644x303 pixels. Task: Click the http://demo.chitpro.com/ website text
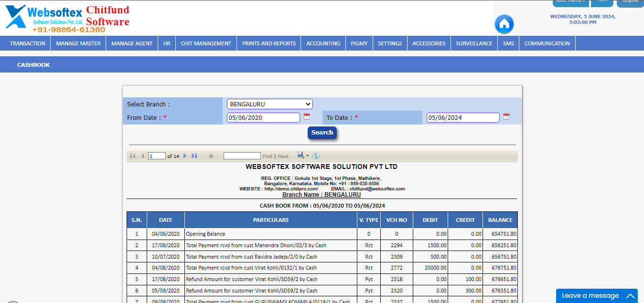(x=291, y=189)
